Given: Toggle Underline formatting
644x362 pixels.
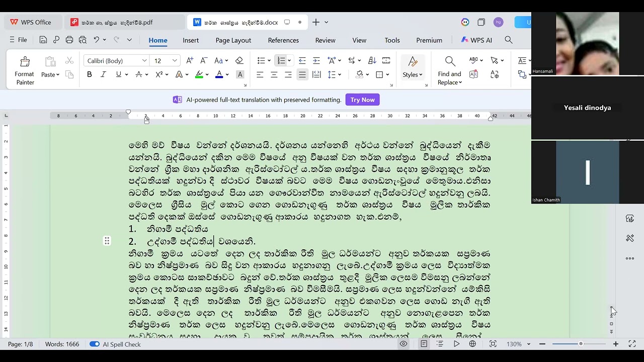Looking at the screenshot, I should tap(118, 74).
